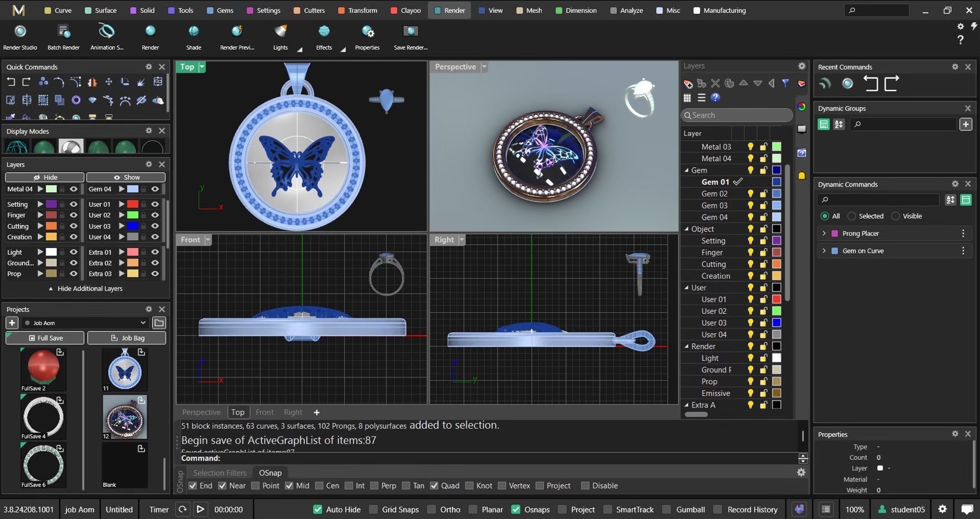Open the project folder icon

pyautogui.click(x=159, y=323)
